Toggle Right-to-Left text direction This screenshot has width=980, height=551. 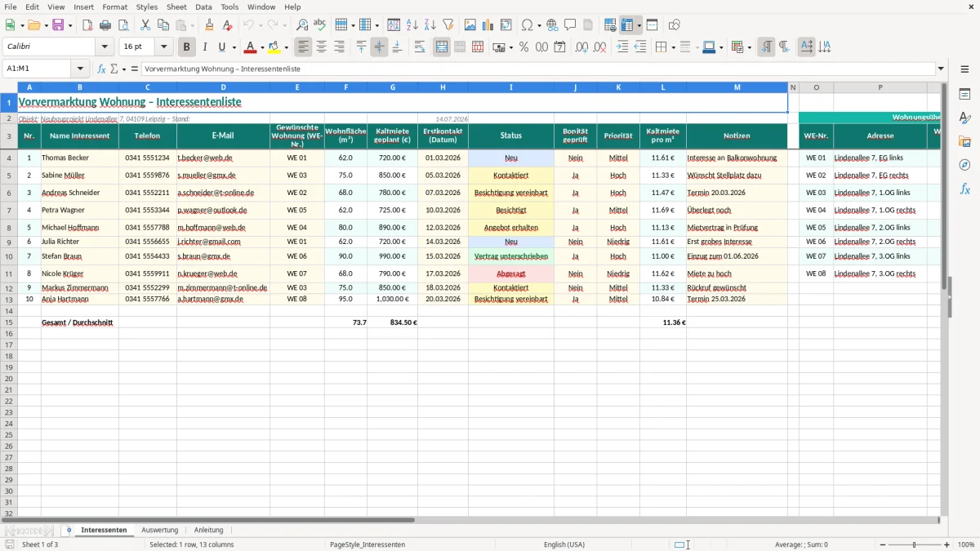(x=784, y=47)
